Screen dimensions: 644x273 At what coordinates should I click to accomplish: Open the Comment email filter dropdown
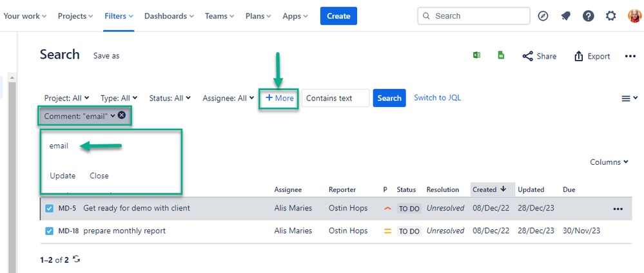click(x=80, y=116)
